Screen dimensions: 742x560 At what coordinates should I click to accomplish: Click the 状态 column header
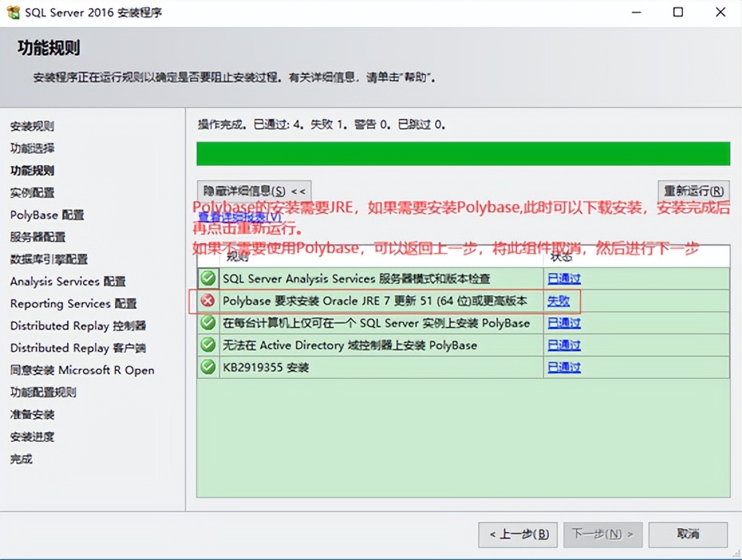pyautogui.click(x=636, y=257)
